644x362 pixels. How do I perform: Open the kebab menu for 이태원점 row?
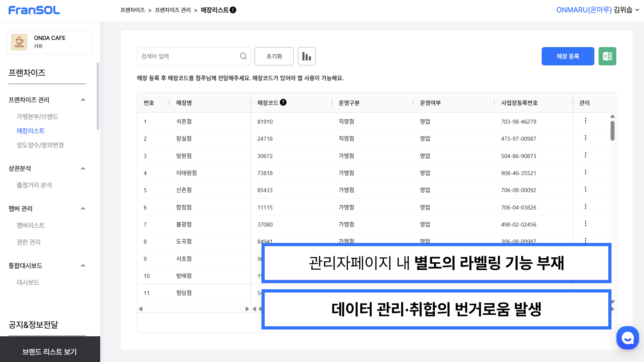coord(585,172)
